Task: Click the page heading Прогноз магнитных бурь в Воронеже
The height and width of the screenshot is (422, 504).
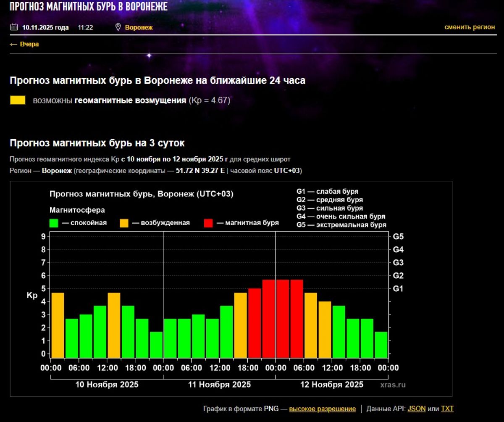Action: coord(89,7)
